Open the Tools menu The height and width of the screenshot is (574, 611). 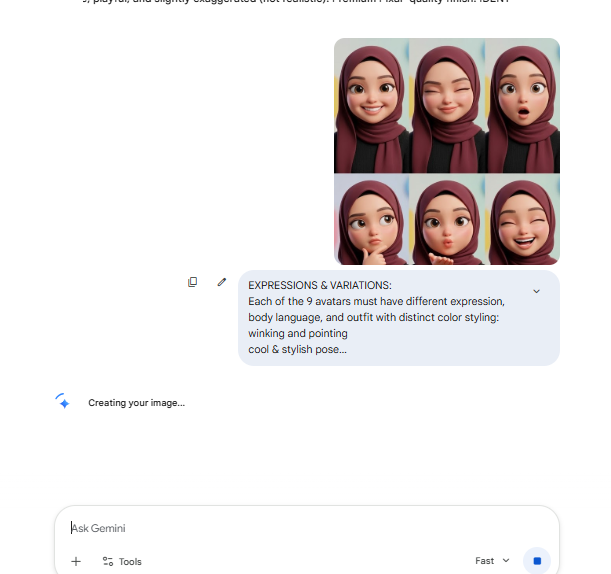(x=122, y=561)
